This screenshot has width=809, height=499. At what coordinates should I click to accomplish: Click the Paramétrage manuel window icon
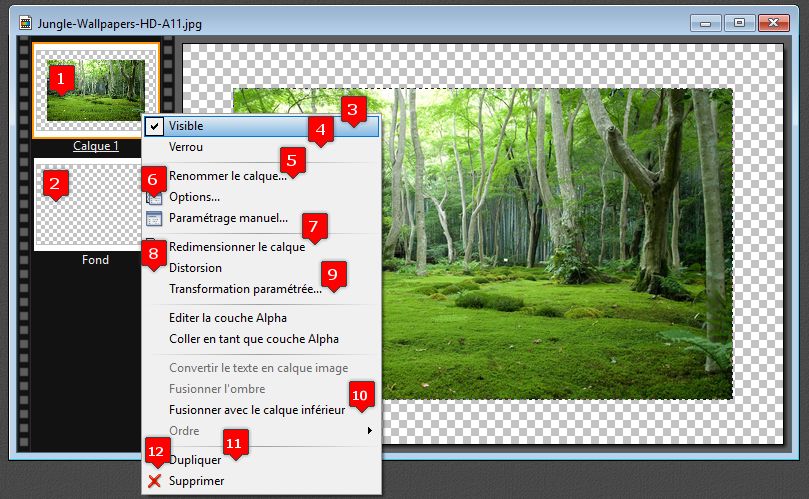tap(154, 218)
